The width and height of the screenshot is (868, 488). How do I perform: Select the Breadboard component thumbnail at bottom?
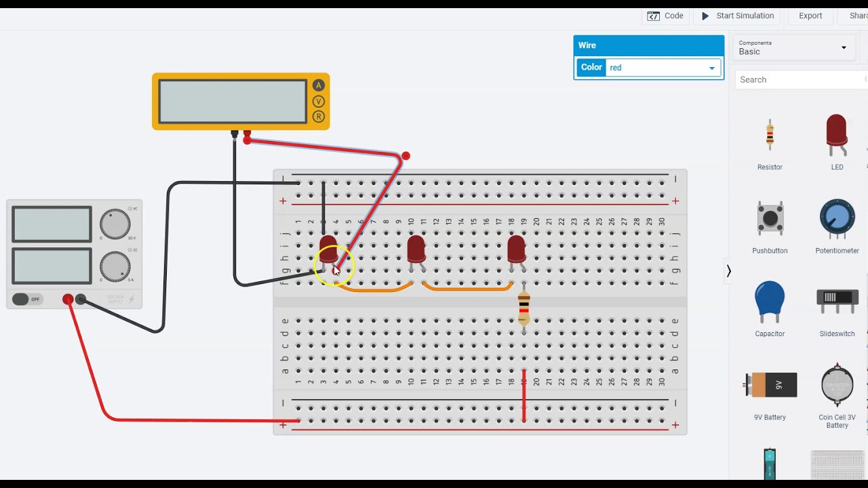(x=837, y=465)
